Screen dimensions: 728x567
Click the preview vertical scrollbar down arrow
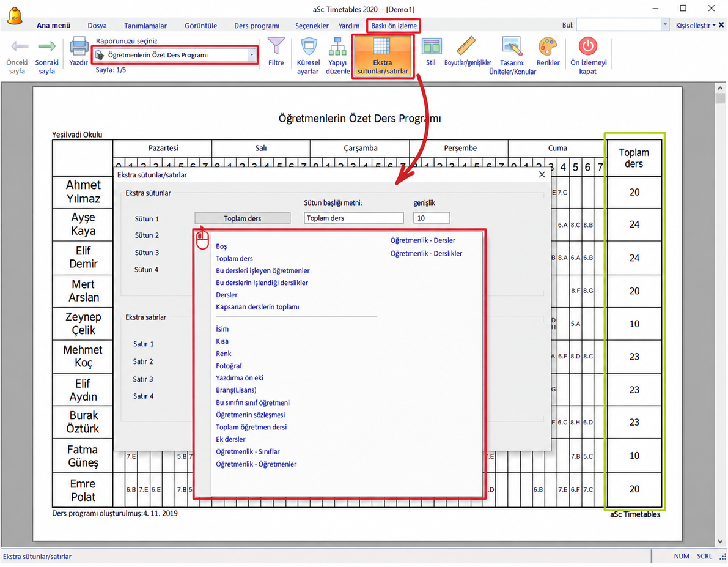[720, 541]
